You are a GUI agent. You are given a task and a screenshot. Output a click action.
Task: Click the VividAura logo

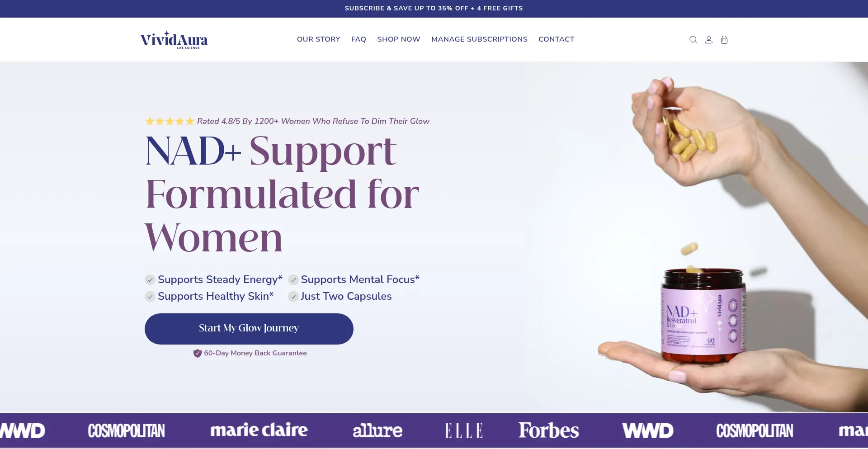pos(174,40)
